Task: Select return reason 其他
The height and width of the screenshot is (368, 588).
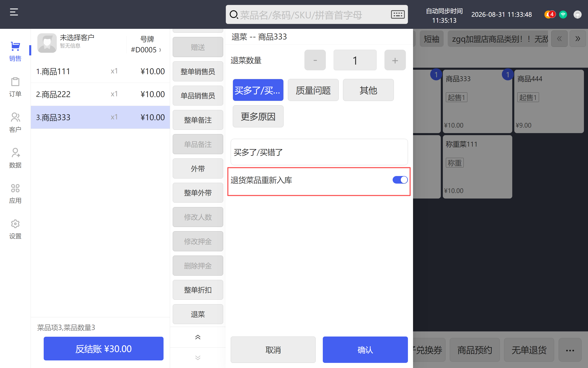Action: tap(368, 90)
